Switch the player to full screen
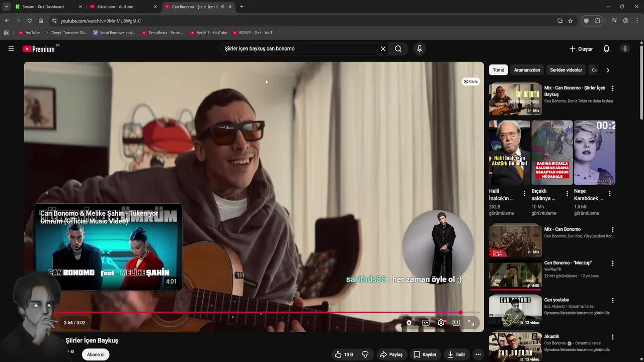Image resolution: width=644 pixels, height=362 pixels. click(471, 323)
